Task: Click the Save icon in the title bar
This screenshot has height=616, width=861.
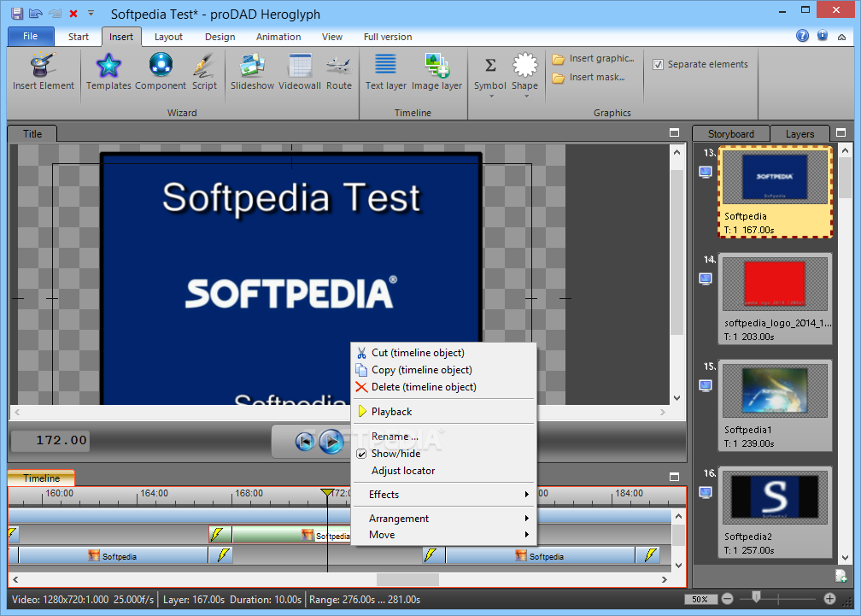Action: point(17,13)
